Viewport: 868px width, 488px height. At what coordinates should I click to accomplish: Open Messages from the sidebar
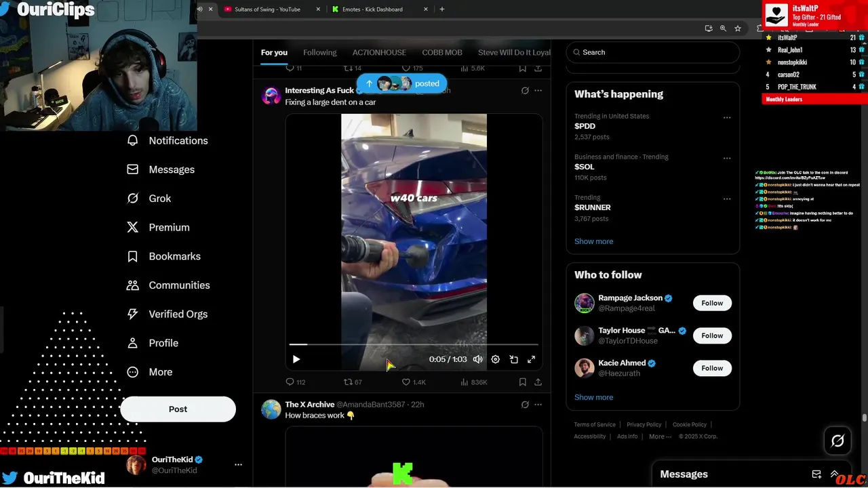pyautogui.click(x=161, y=169)
